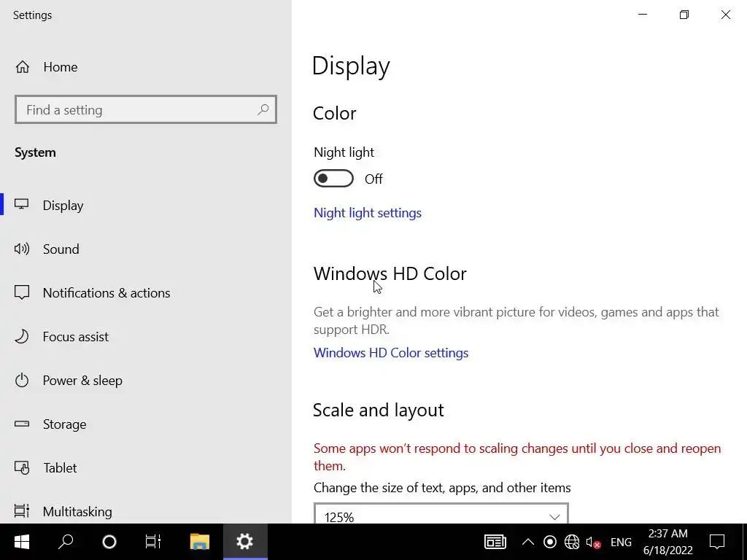This screenshot has height=560, width=747.
Task: Open the text size scaling dropdown showing 125%
Action: point(441,513)
